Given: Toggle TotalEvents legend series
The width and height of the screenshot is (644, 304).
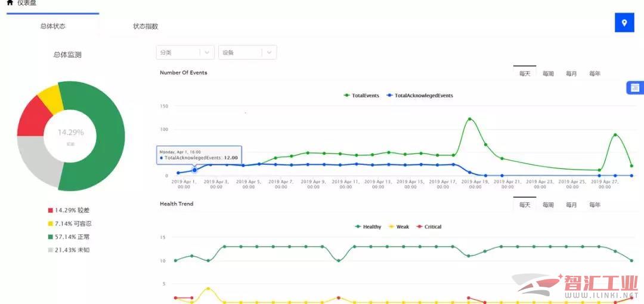Looking at the screenshot, I should 361,96.
